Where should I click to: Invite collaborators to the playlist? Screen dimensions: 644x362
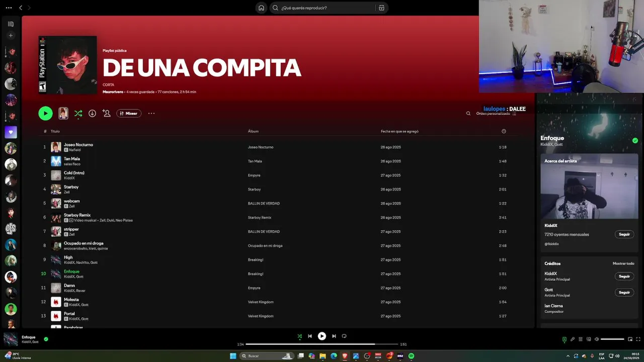[x=106, y=113]
